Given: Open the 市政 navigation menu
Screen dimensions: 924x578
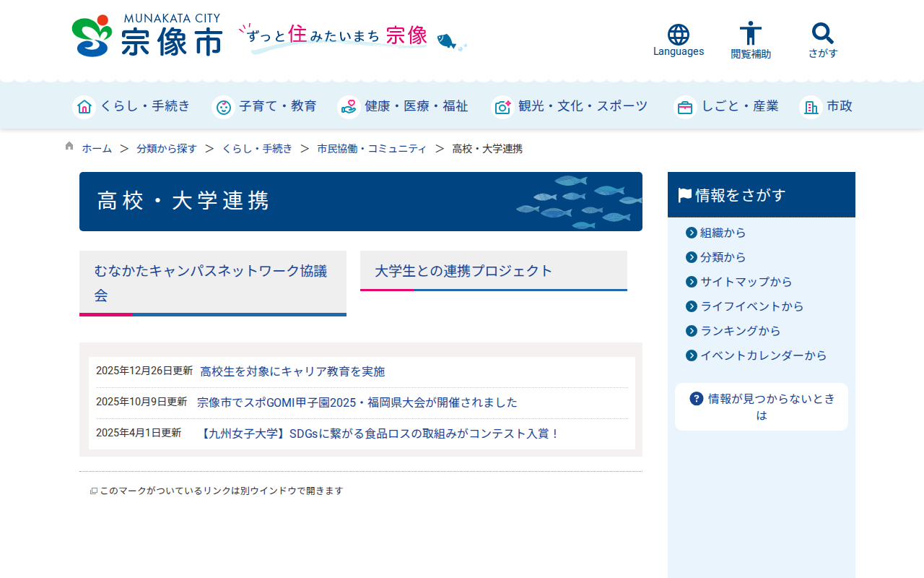Looking at the screenshot, I should [x=826, y=107].
